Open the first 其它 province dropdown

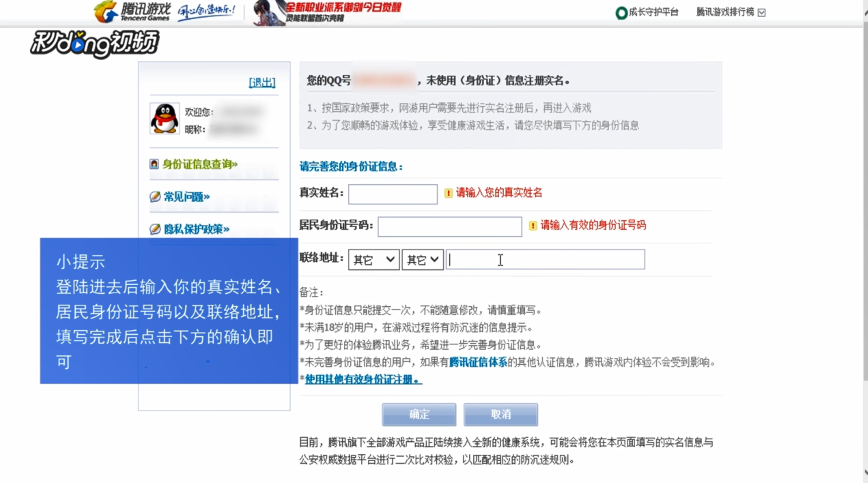(x=374, y=260)
